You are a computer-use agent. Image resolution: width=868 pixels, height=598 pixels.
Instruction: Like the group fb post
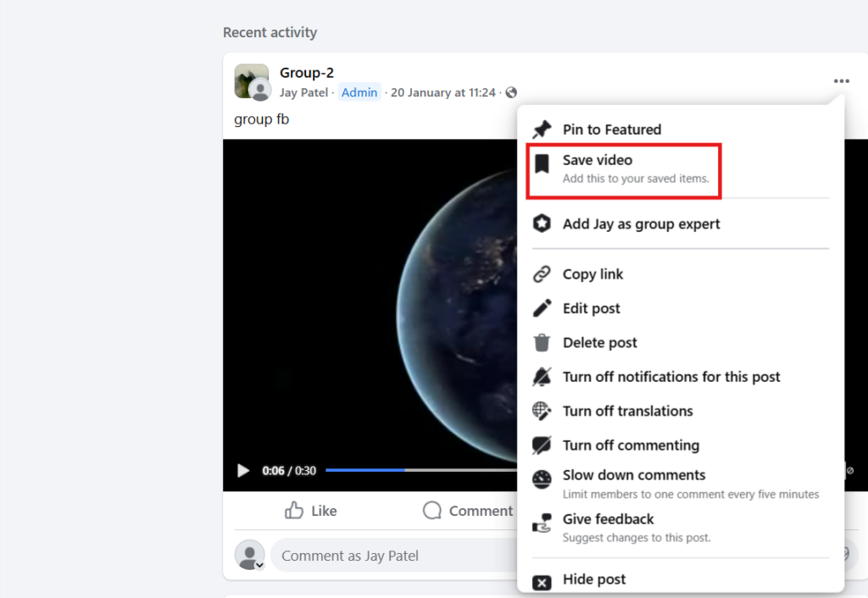[x=311, y=510]
